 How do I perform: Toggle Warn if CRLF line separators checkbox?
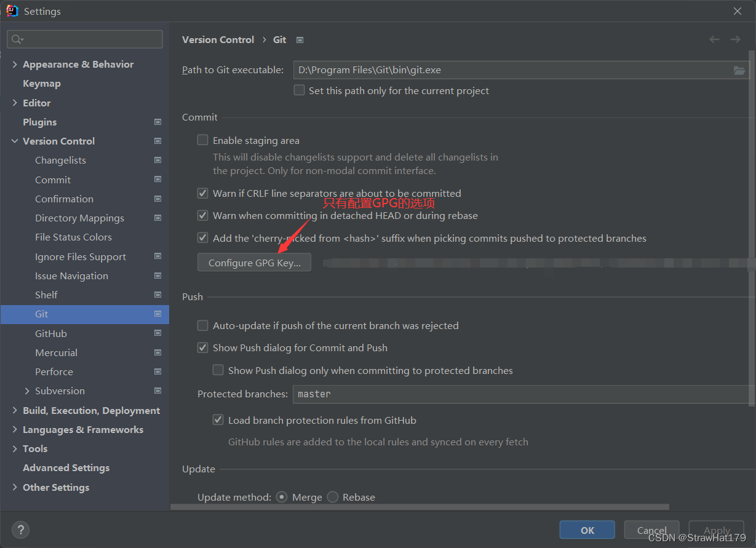click(202, 193)
